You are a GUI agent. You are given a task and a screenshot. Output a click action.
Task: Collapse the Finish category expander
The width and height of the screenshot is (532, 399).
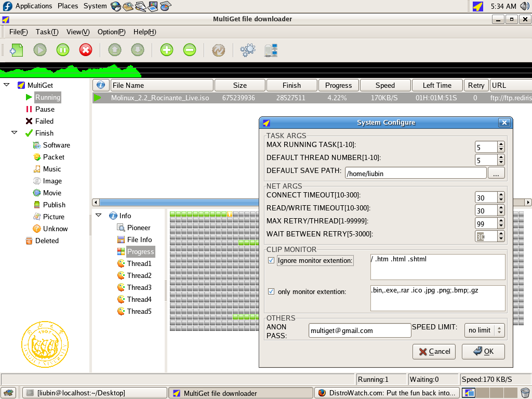[15, 133]
